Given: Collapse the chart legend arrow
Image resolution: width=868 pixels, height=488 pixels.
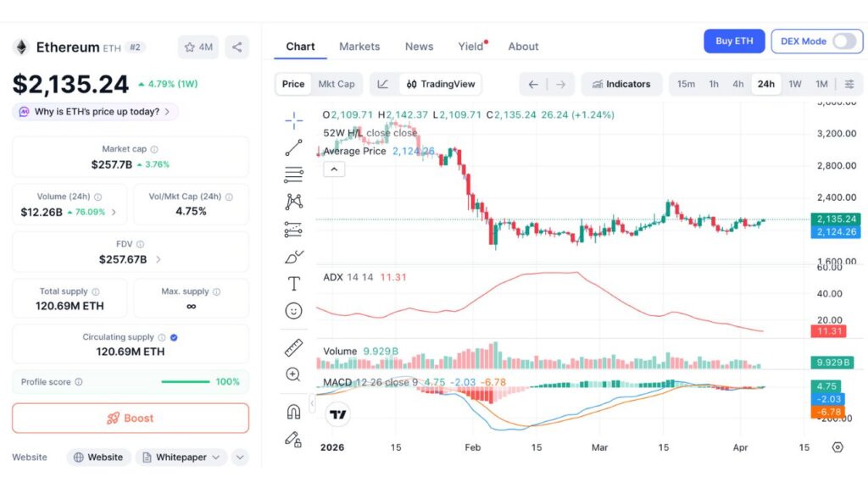Looking at the screenshot, I should pyautogui.click(x=334, y=169).
